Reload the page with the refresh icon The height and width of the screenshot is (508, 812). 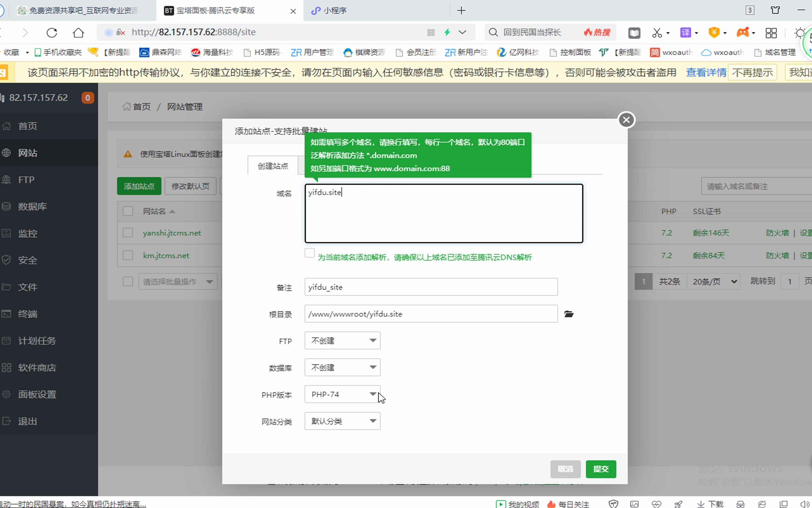tap(52, 33)
